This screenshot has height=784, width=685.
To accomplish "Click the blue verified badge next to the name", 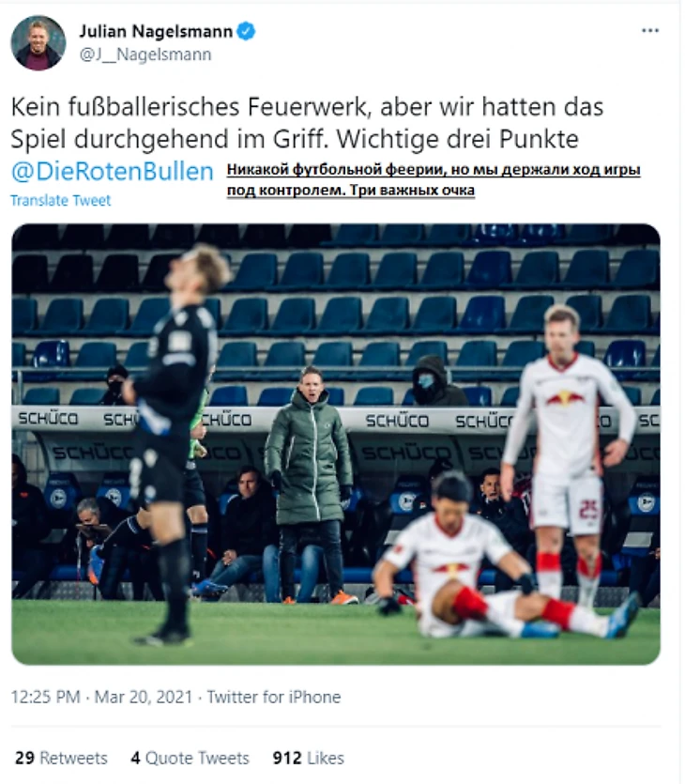I will click(x=245, y=31).
